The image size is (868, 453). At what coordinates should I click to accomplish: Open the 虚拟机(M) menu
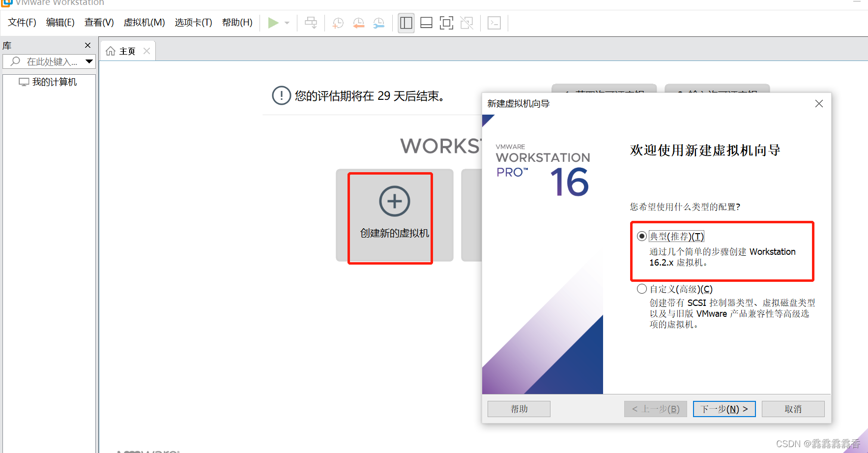[145, 23]
